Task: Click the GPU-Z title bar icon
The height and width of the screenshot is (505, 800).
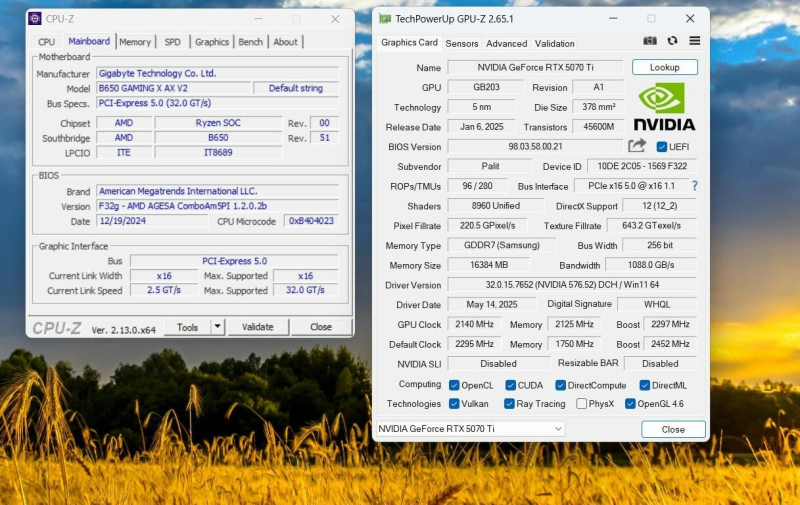Action: tap(385, 18)
